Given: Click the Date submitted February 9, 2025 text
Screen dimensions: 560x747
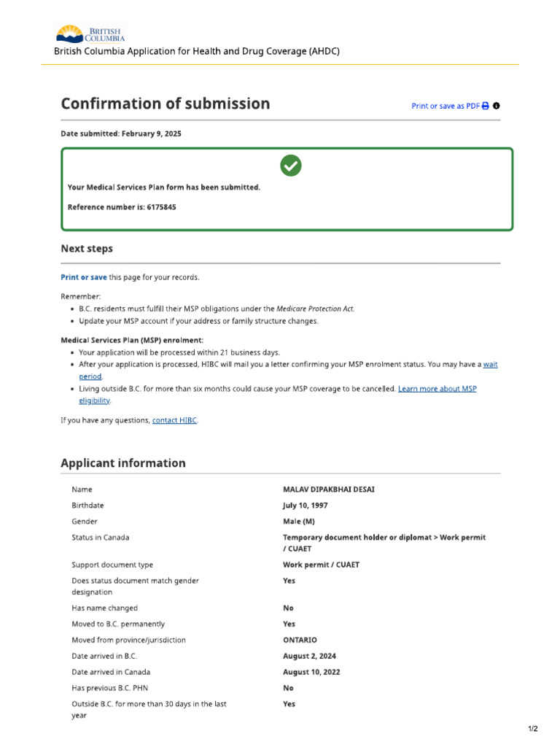Looking at the screenshot, I should coord(121,133).
